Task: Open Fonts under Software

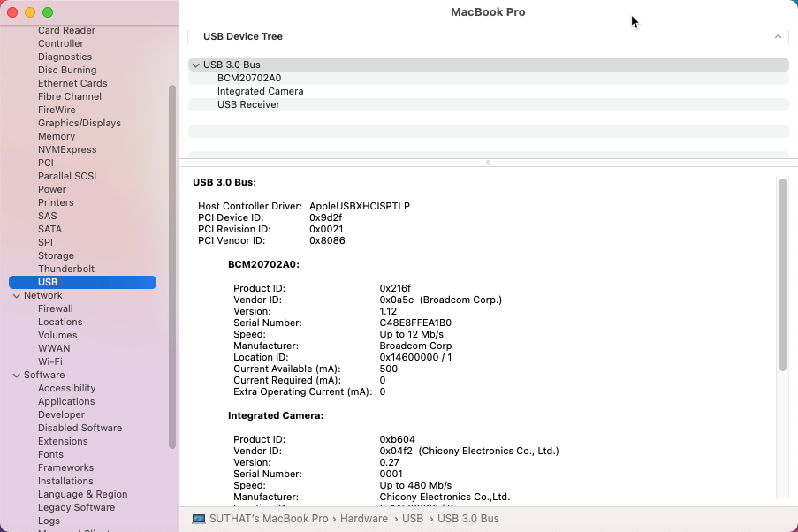Action: point(51,454)
